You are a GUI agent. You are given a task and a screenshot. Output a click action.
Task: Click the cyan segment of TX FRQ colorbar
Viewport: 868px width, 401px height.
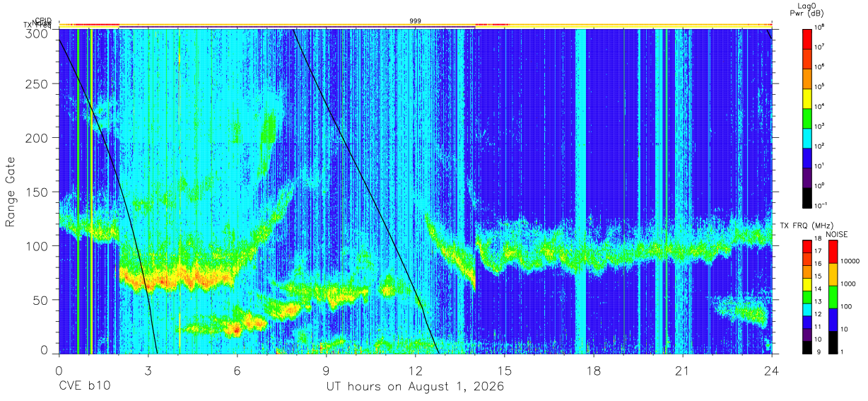click(x=808, y=308)
